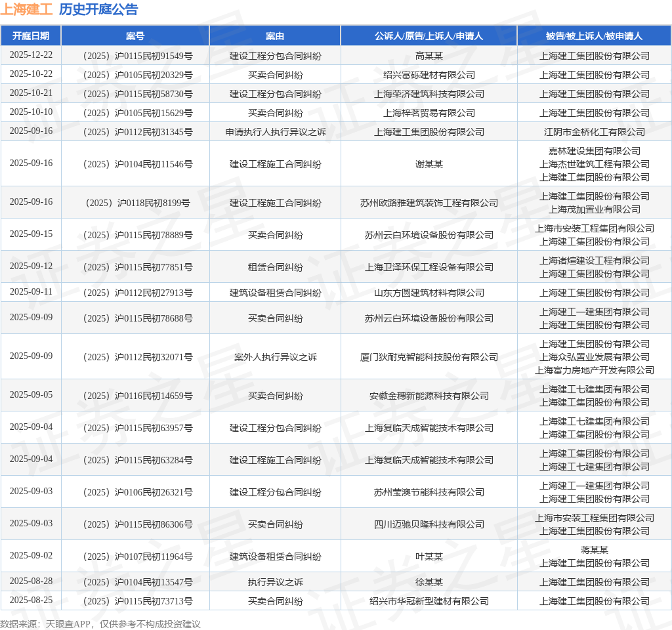Click cause 申请执行人执行异议之诉
Image resolution: width=672 pixels, height=630 pixels.
coord(275,131)
